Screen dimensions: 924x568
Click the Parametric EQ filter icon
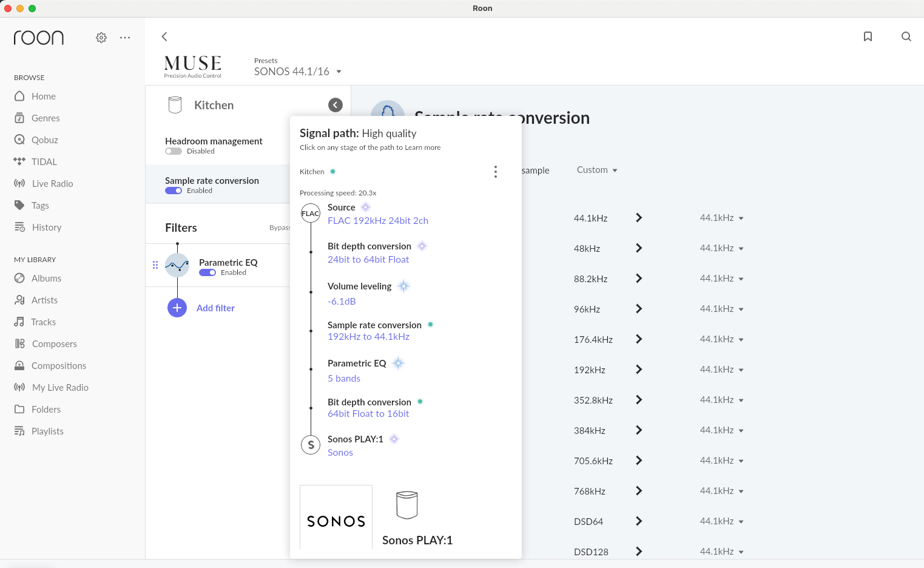(177, 265)
